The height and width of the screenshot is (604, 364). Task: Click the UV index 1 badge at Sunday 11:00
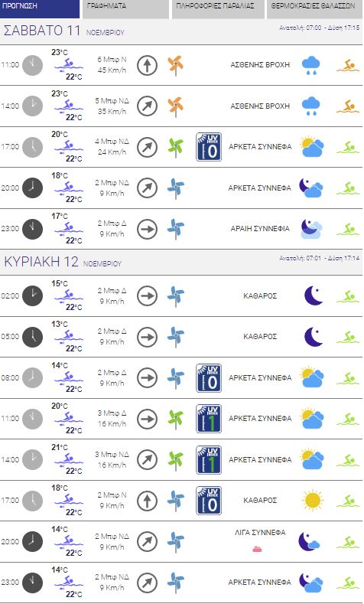209,418
